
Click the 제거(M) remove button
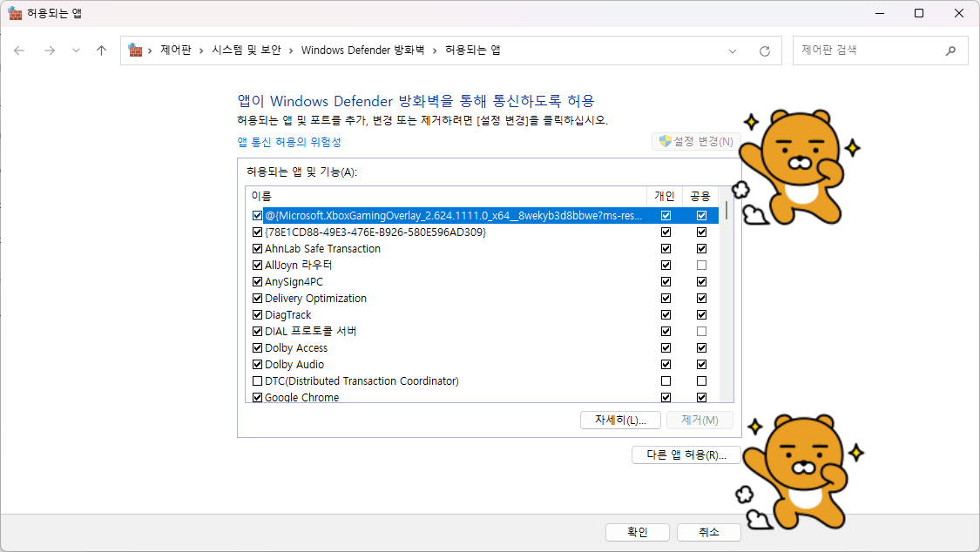(700, 421)
